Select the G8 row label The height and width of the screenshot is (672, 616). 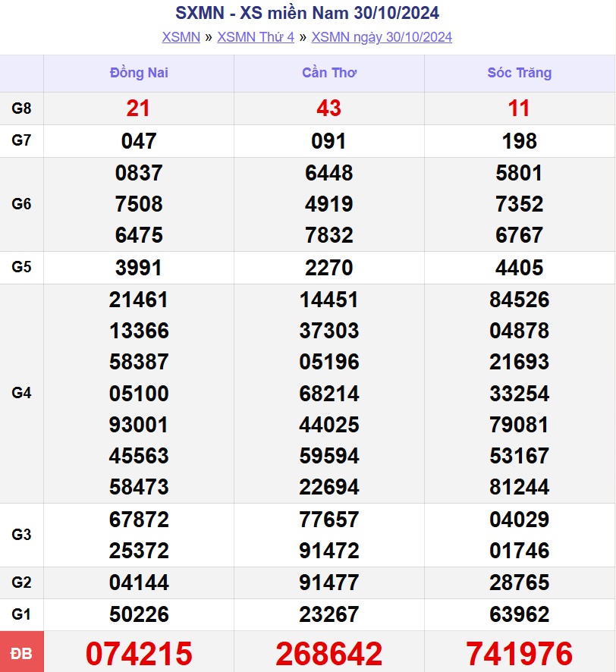(x=22, y=108)
